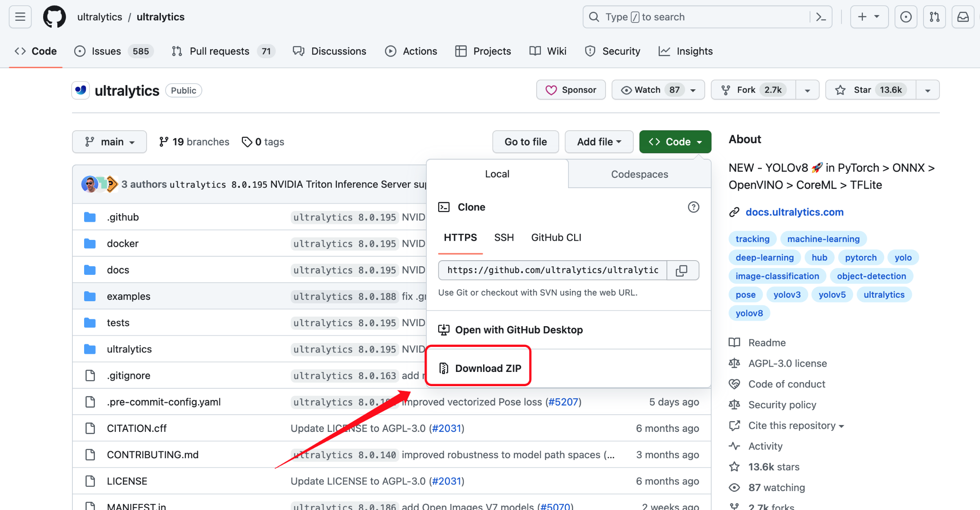Open the yolov8 topic tag

point(749,313)
